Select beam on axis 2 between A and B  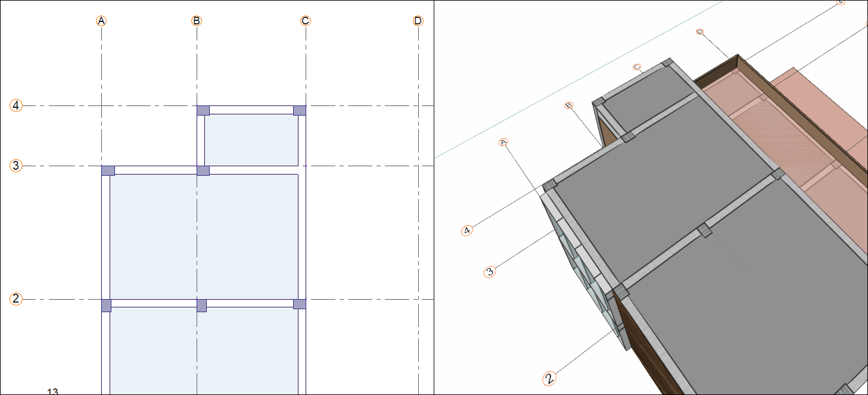pos(154,303)
